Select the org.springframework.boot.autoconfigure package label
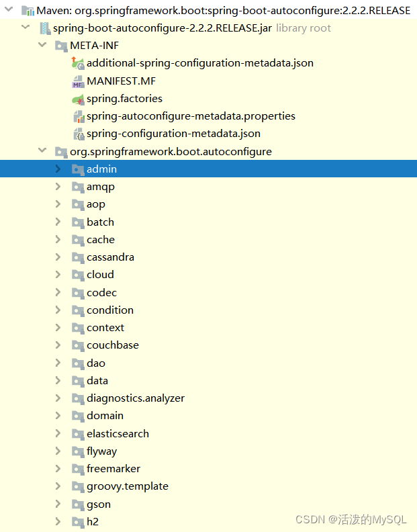Image resolution: width=417 pixels, height=532 pixels. 171,152
